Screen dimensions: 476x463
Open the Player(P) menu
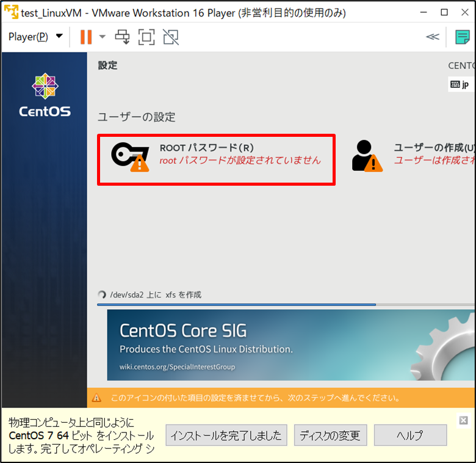35,37
